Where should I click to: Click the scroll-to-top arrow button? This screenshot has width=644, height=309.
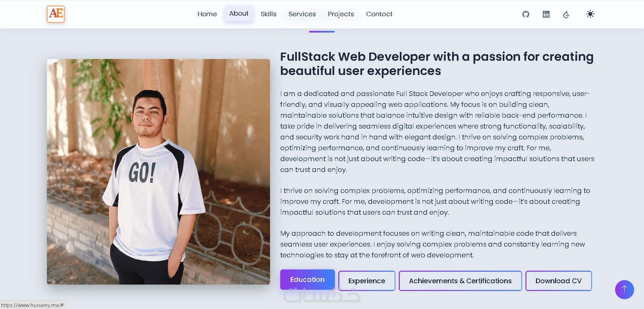(x=624, y=289)
